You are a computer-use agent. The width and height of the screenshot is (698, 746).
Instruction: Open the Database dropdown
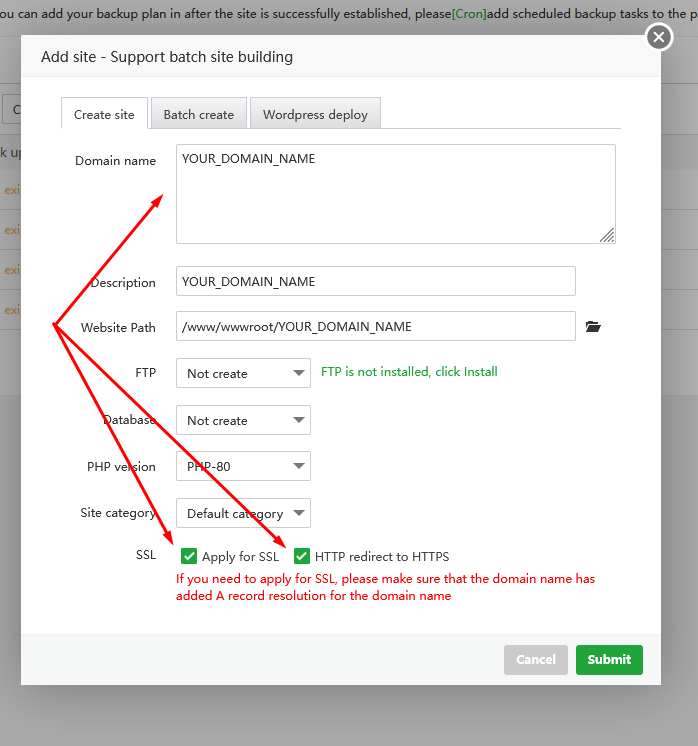click(x=243, y=420)
